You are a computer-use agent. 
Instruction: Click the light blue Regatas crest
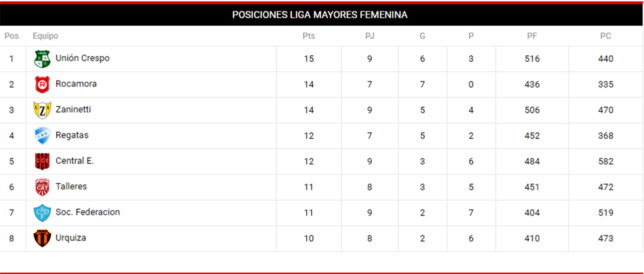pyautogui.click(x=42, y=136)
